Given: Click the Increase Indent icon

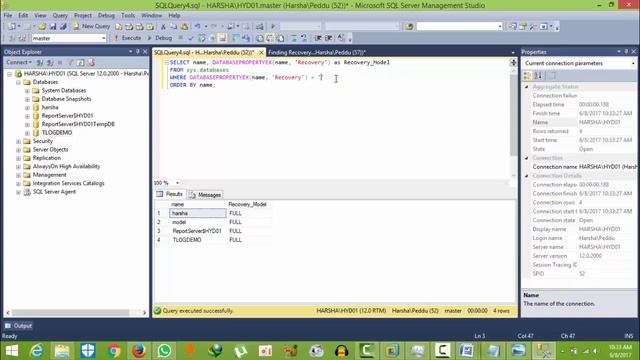Looking at the screenshot, I should (x=329, y=38).
